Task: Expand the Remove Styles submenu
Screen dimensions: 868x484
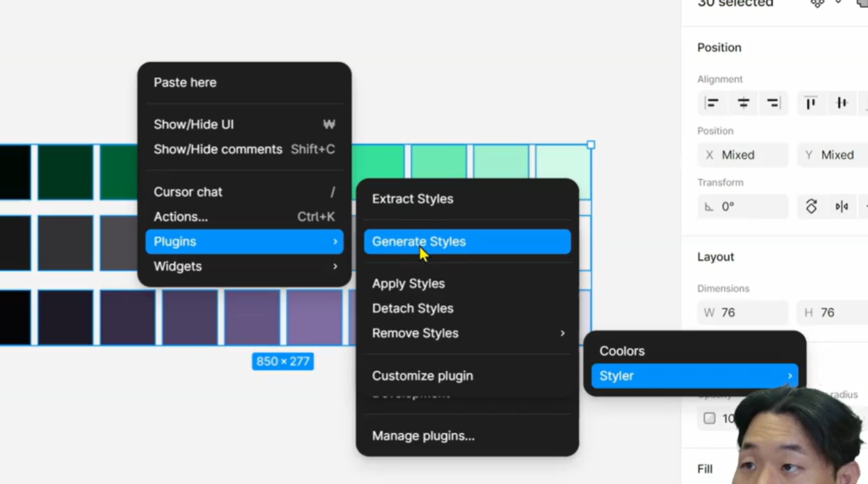Action: coord(467,333)
